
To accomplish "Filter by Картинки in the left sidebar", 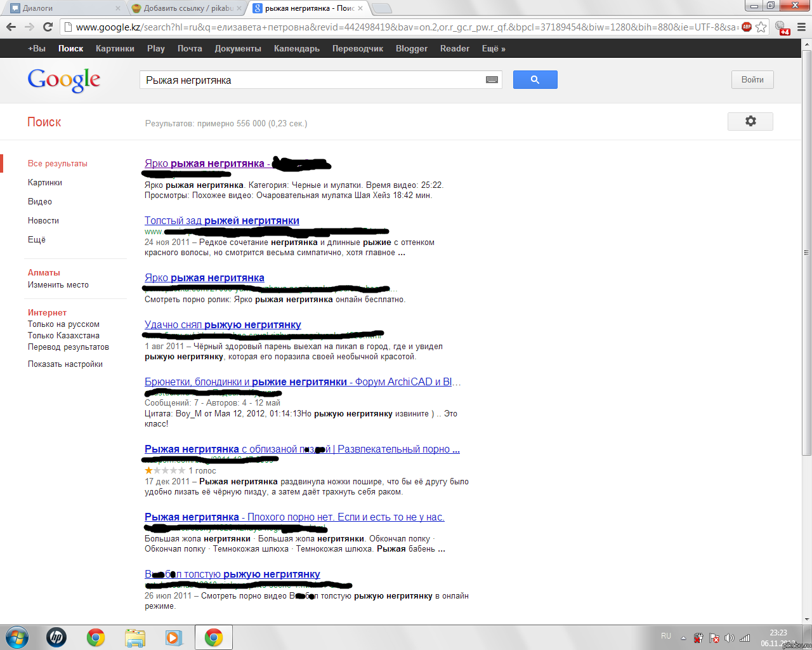I will [45, 182].
